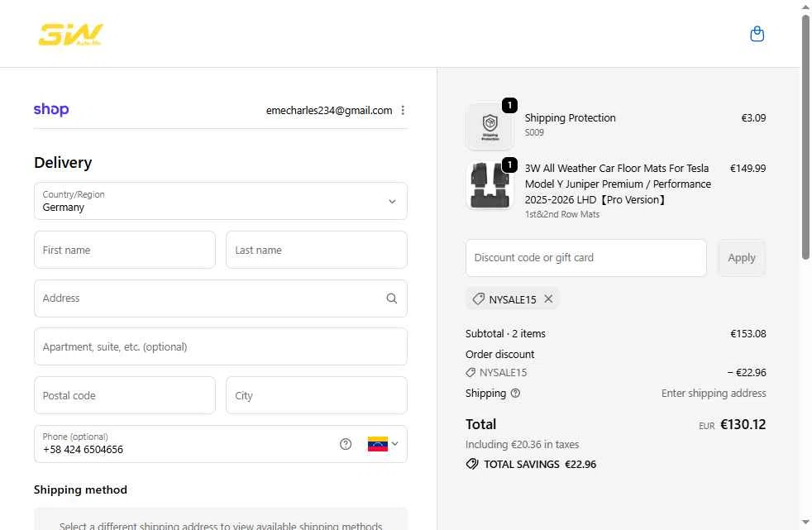The image size is (812, 530).
Task: Click the floor mats product title
Action: pos(618,184)
